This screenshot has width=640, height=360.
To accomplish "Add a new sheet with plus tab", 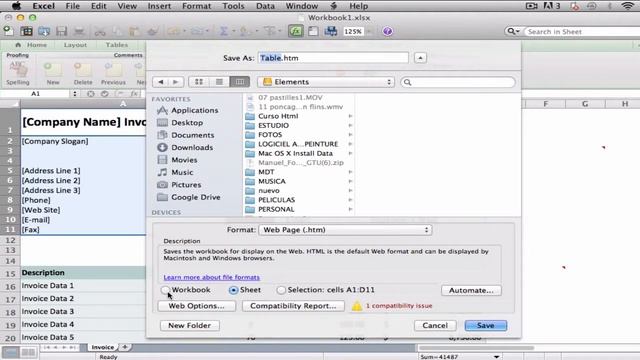I will pos(125,347).
